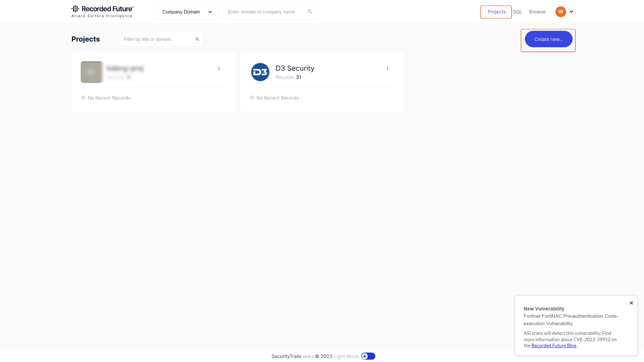Click the filter search magnifier icon

[197, 39]
